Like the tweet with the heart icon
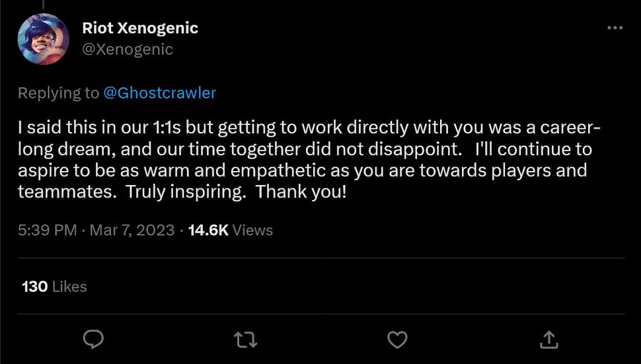The height and width of the screenshot is (364, 641). click(396, 340)
